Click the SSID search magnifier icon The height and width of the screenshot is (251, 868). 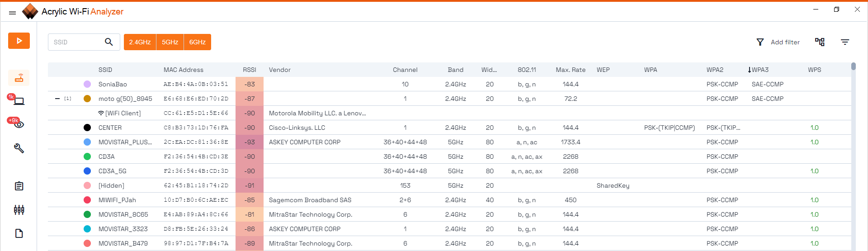108,42
